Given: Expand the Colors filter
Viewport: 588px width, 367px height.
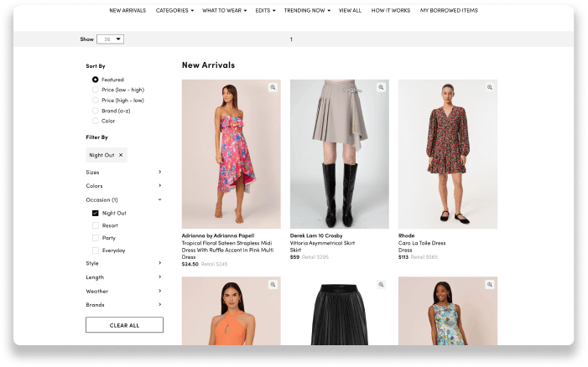Looking at the screenshot, I should pos(124,186).
